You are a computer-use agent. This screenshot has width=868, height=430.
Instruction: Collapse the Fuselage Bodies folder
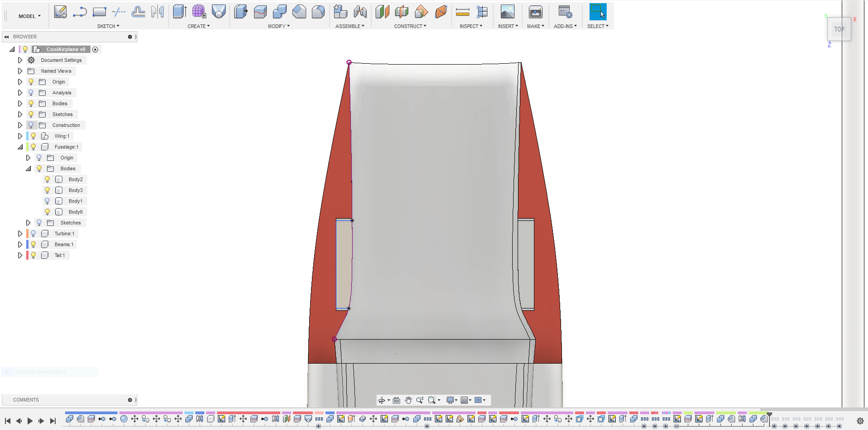(x=28, y=168)
